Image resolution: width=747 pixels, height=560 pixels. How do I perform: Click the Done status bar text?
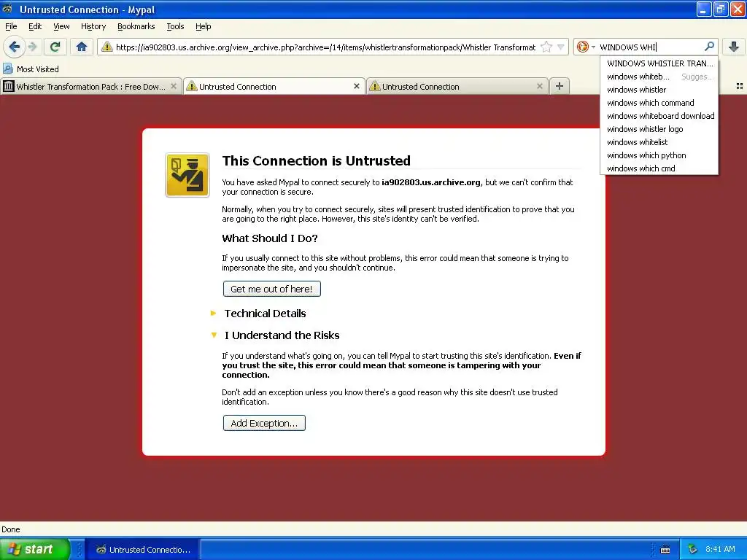(10, 529)
